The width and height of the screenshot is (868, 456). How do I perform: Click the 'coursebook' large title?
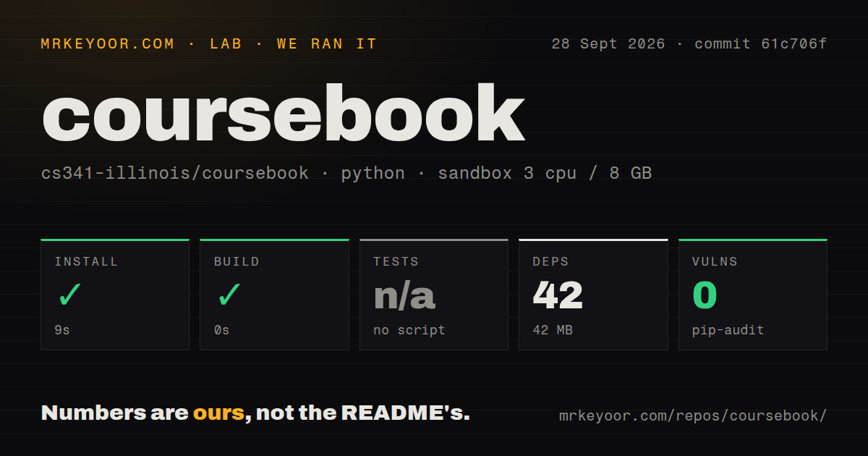click(283, 114)
